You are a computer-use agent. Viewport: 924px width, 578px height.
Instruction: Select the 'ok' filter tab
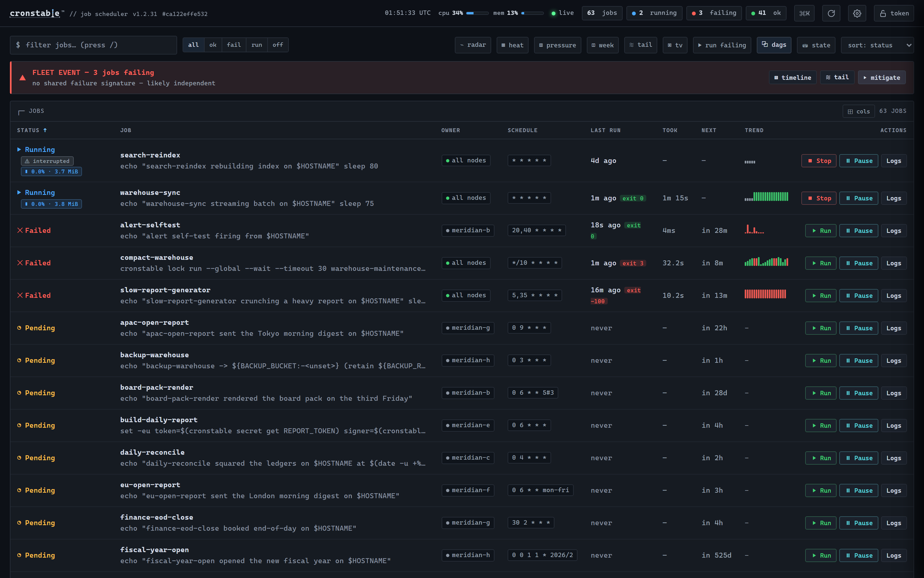[213, 45]
